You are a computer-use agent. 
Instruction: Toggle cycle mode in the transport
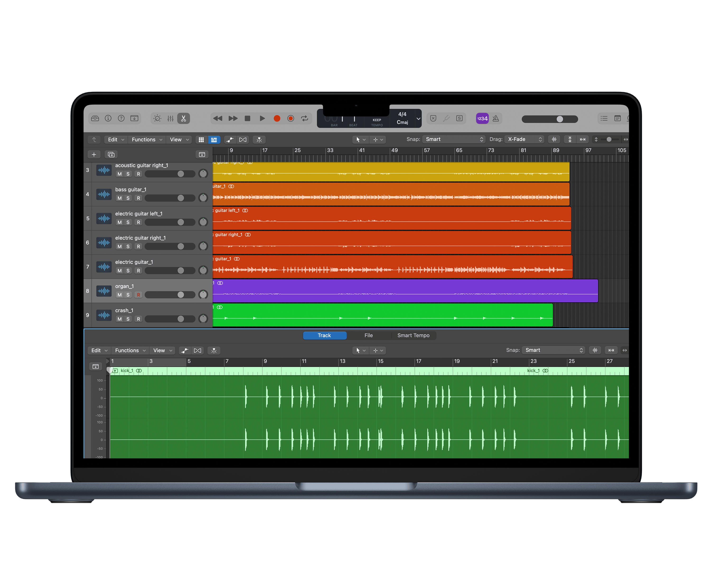304,119
